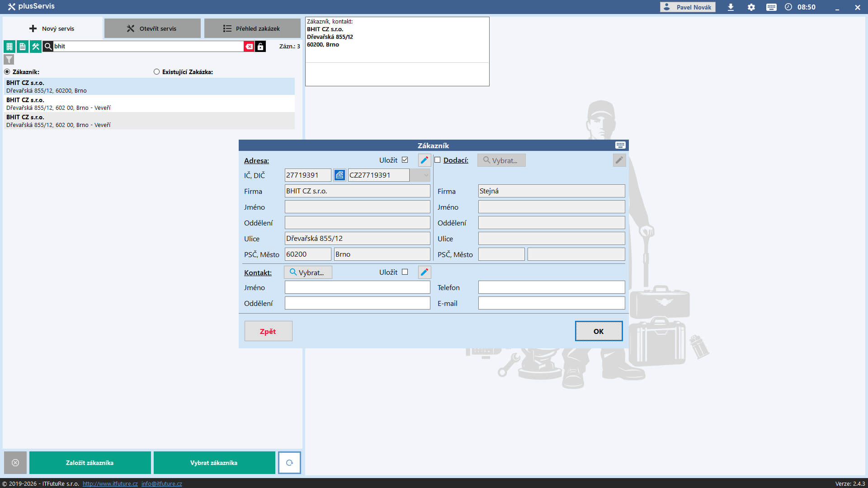Viewport: 868px width, 488px height.
Task: Switch to Přehled zakázek tab
Action: 252,28
